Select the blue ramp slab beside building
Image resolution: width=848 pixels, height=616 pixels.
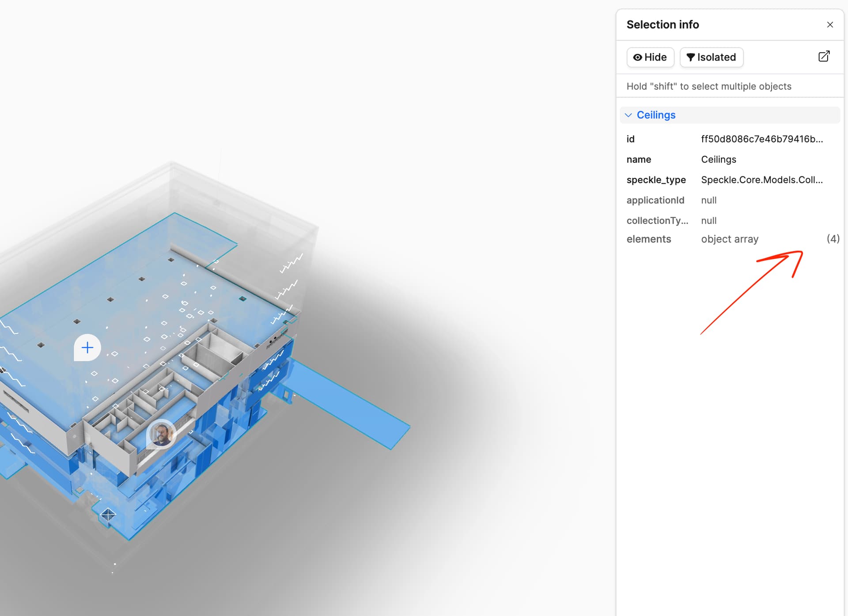coord(351,405)
